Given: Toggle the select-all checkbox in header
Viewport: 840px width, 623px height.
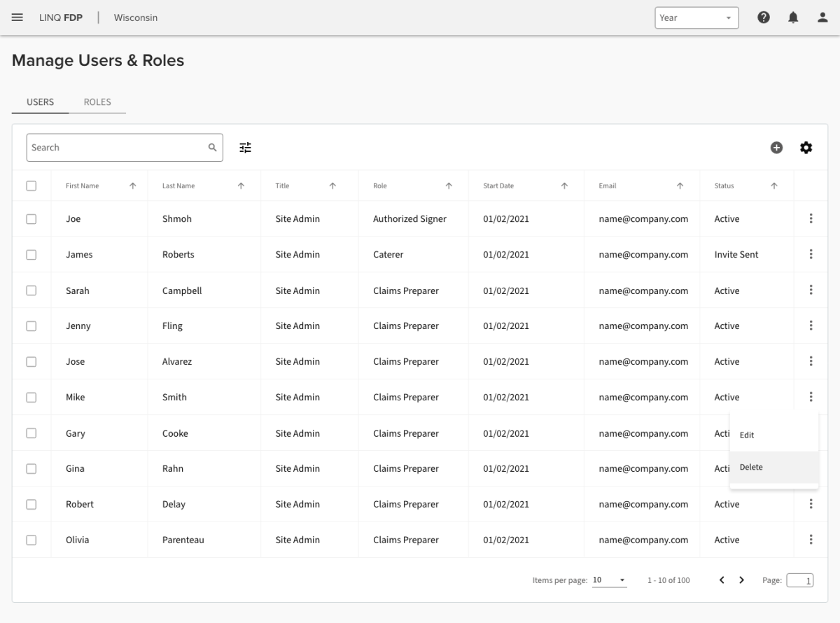Looking at the screenshot, I should (31, 186).
